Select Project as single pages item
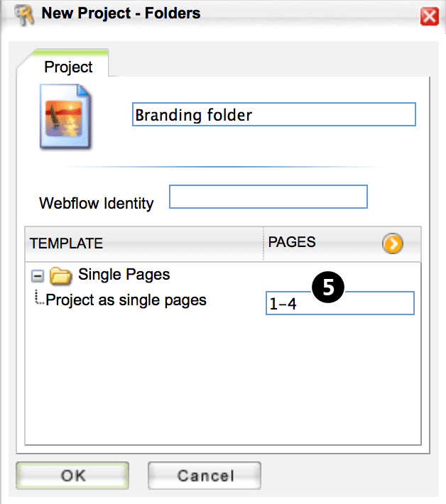This screenshot has height=504, width=446. 126,300
